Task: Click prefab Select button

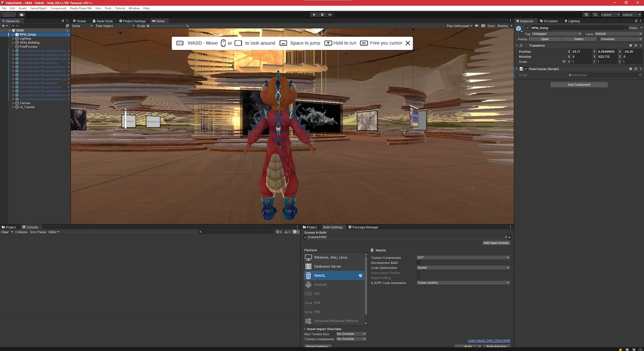Action: point(579,39)
